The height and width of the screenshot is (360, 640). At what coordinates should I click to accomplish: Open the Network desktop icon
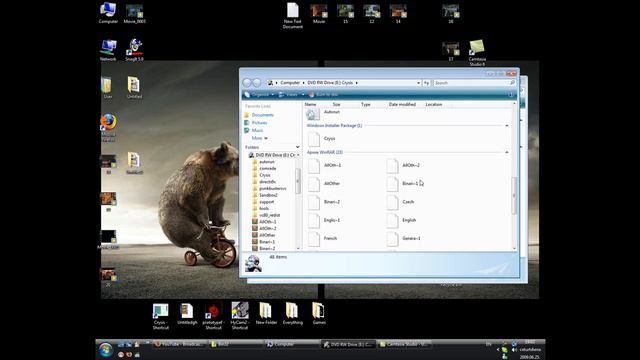[108, 50]
